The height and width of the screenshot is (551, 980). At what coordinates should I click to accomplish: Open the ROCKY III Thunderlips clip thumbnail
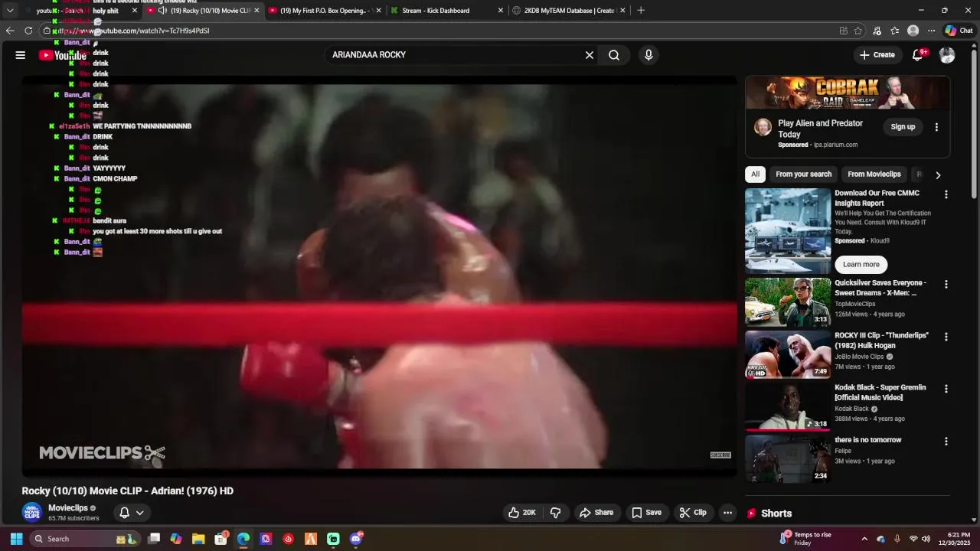point(788,355)
